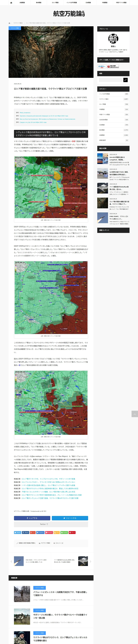138x644 pixels.
Task: Select category 米国関連 in sidebar
Action: pos(113,135)
